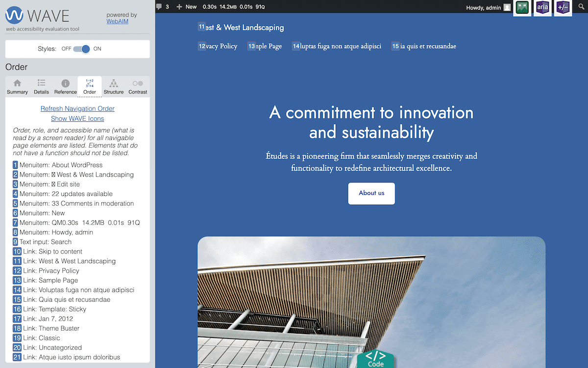588x368 pixels.
Task: Click the green Code badge at page bottom
Action: click(x=375, y=361)
